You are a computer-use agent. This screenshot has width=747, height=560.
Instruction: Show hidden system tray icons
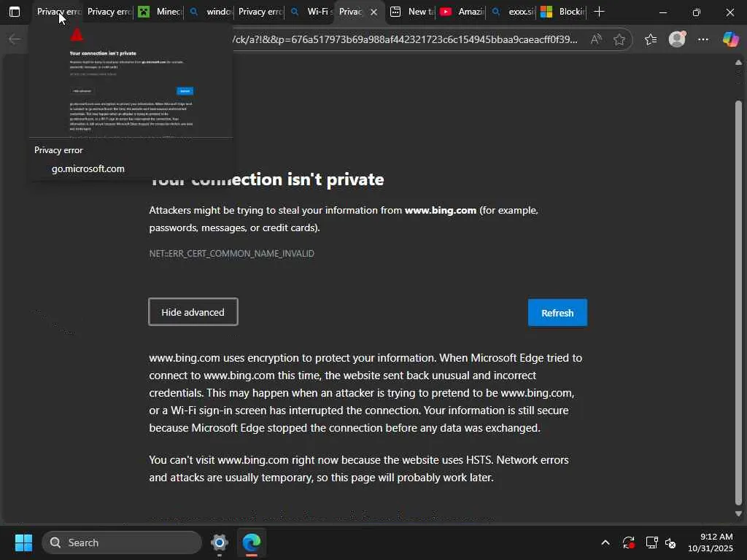pos(605,542)
